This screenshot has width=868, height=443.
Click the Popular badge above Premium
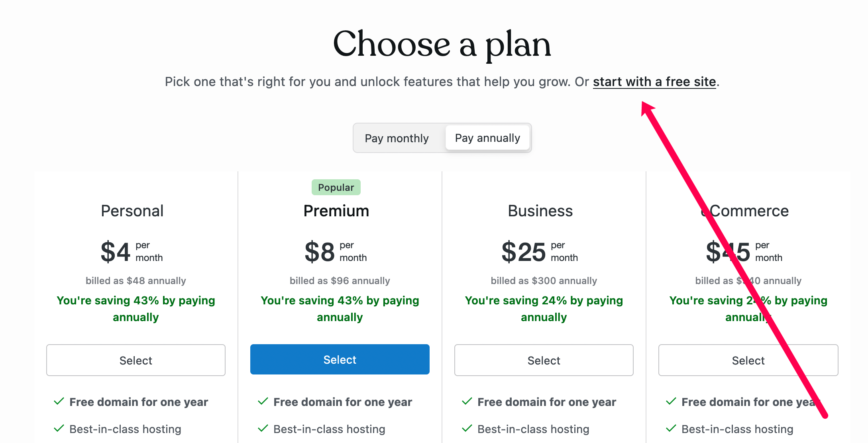336,187
